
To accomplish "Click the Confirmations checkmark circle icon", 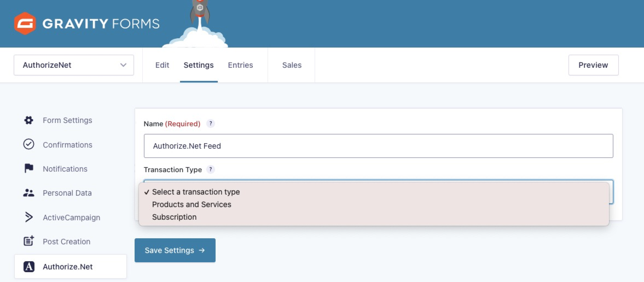I will click(x=28, y=144).
